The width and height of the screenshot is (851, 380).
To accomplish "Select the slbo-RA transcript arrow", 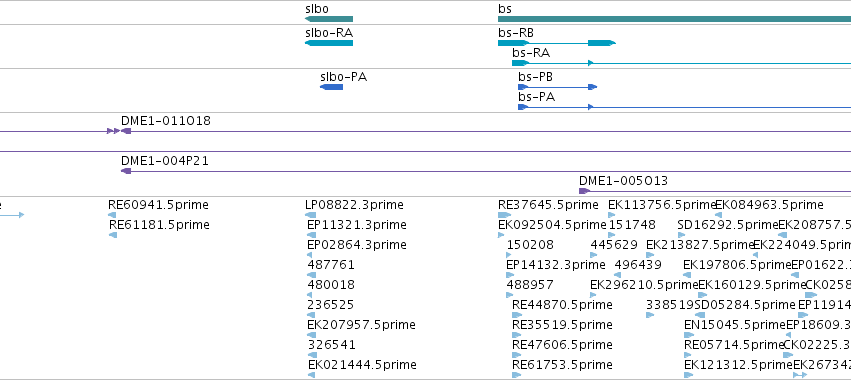I will click(329, 43).
